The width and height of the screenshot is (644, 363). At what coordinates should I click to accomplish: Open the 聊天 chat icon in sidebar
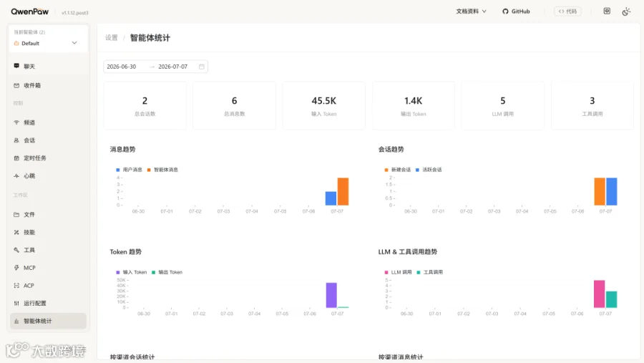(16, 66)
